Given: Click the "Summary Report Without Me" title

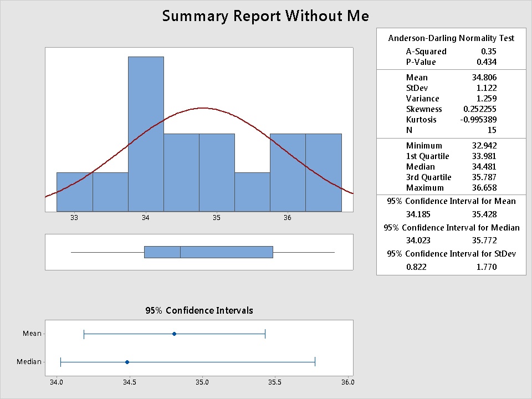Looking at the screenshot, I should click(265, 16).
